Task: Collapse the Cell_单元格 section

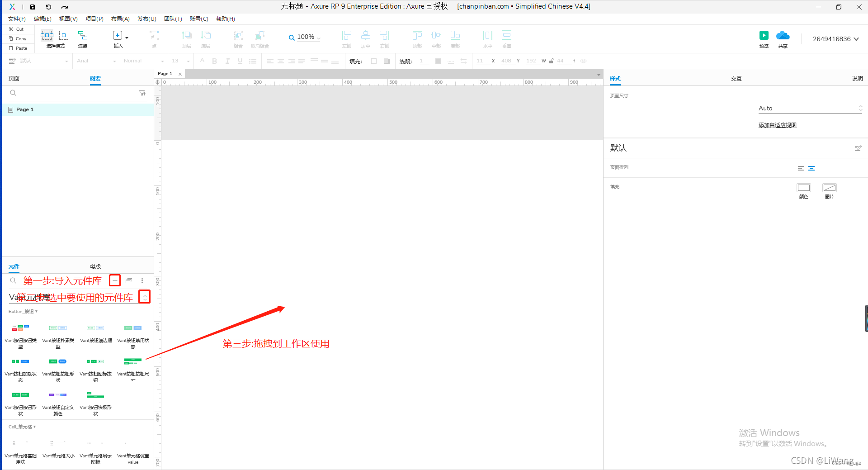Action: 22,427
